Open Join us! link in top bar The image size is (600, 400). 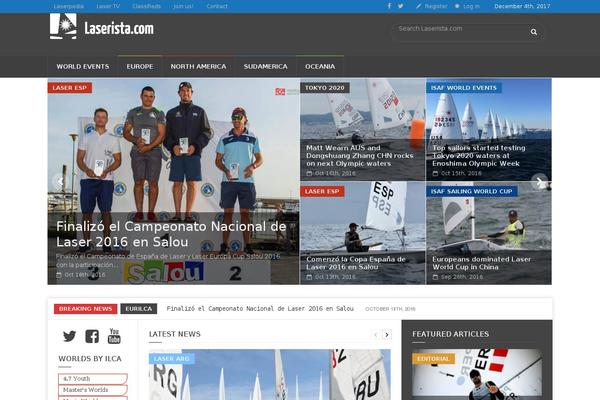coord(183,6)
